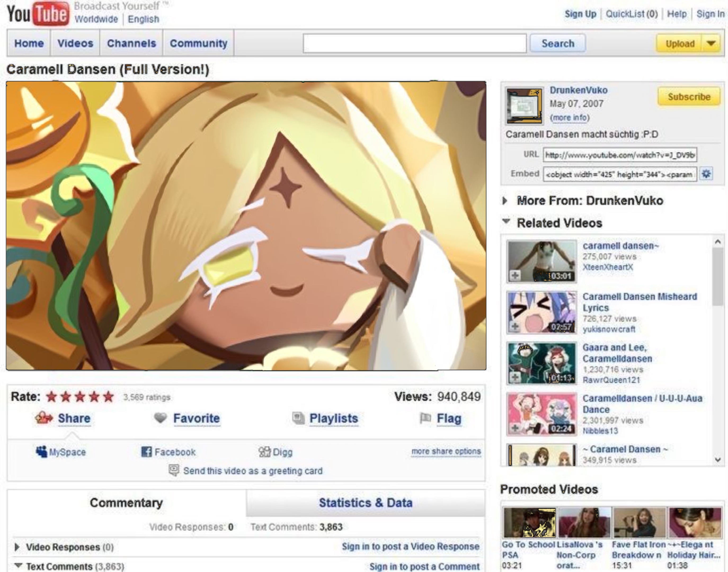
Task: Click Sign in to post a Video Response
Action: 410,546
